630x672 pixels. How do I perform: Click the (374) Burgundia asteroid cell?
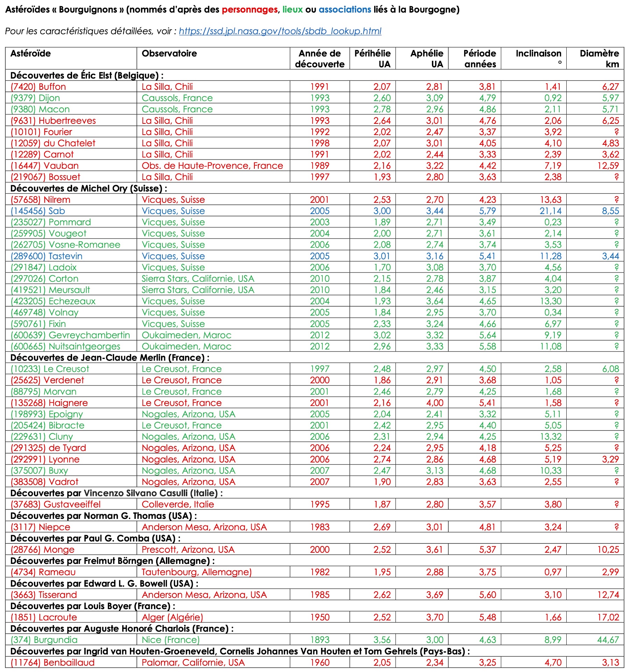point(44,640)
